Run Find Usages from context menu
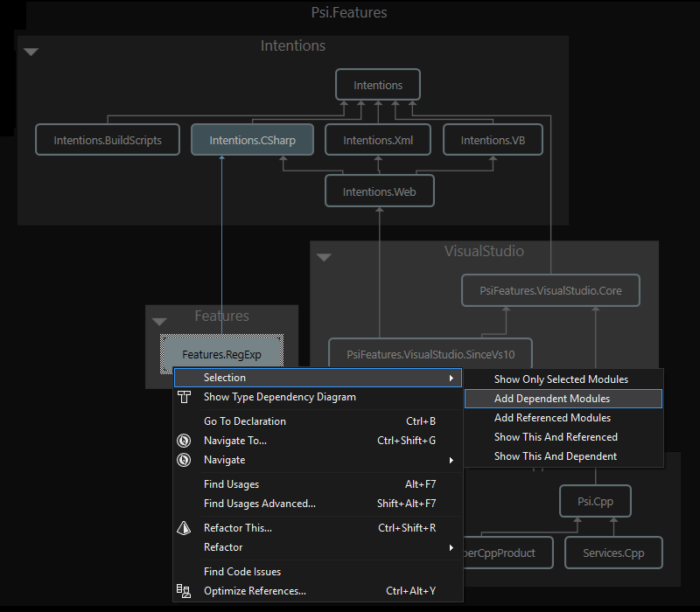The image size is (700, 612). (232, 484)
